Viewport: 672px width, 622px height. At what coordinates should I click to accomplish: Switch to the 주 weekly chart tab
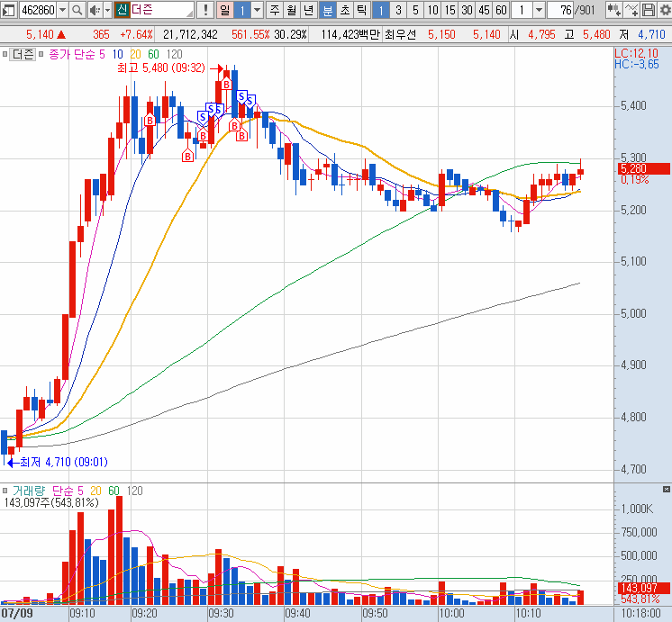click(x=274, y=11)
